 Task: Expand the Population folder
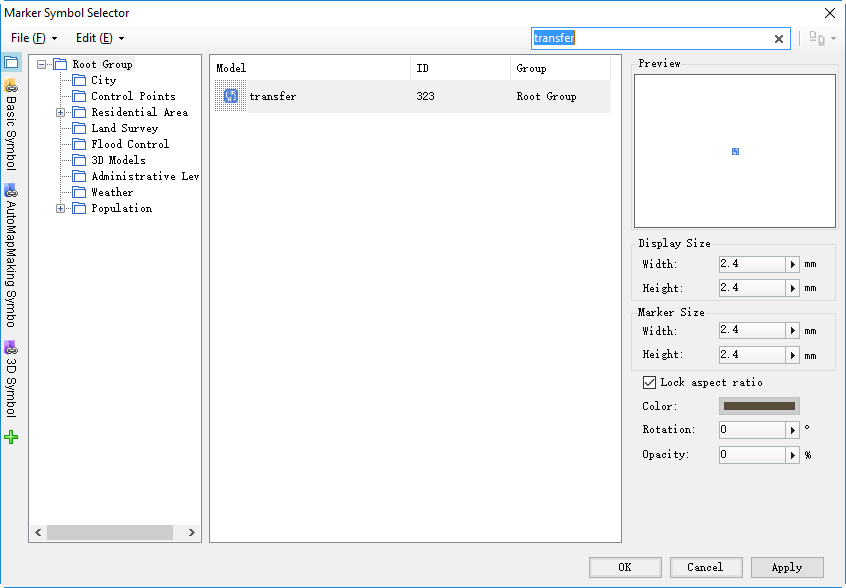pyautogui.click(x=60, y=209)
